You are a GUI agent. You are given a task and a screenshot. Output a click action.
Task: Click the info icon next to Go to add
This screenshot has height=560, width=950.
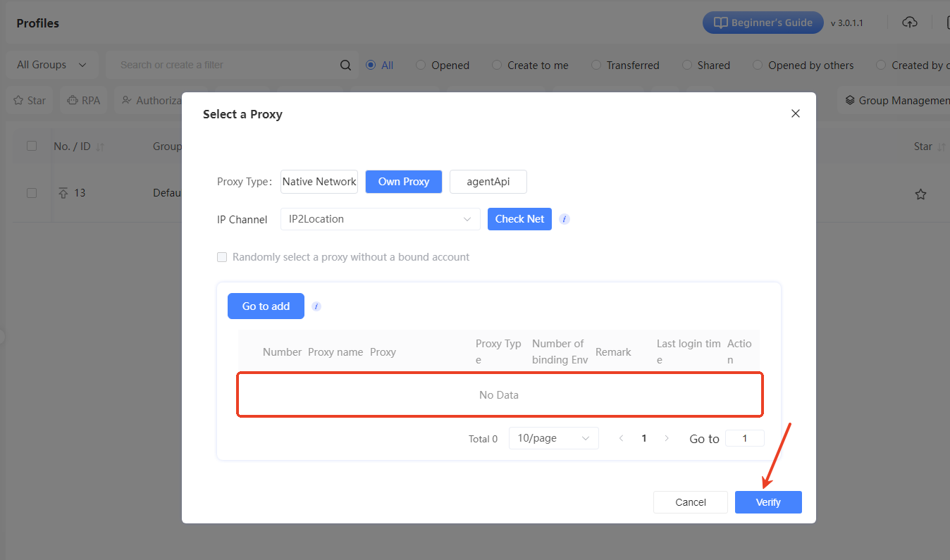pyautogui.click(x=316, y=306)
